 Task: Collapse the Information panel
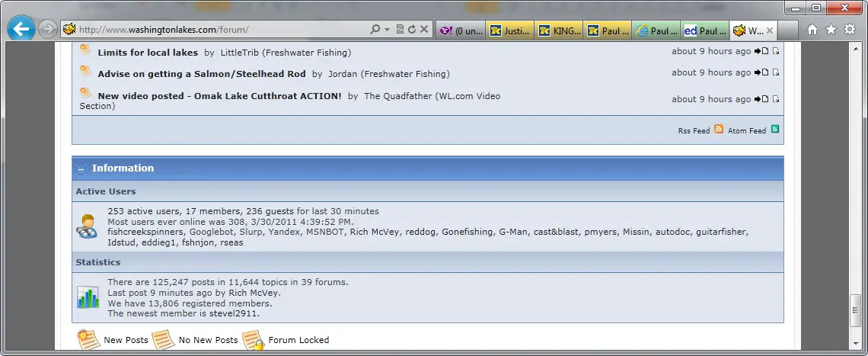pyautogui.click(x=81, y=168)
